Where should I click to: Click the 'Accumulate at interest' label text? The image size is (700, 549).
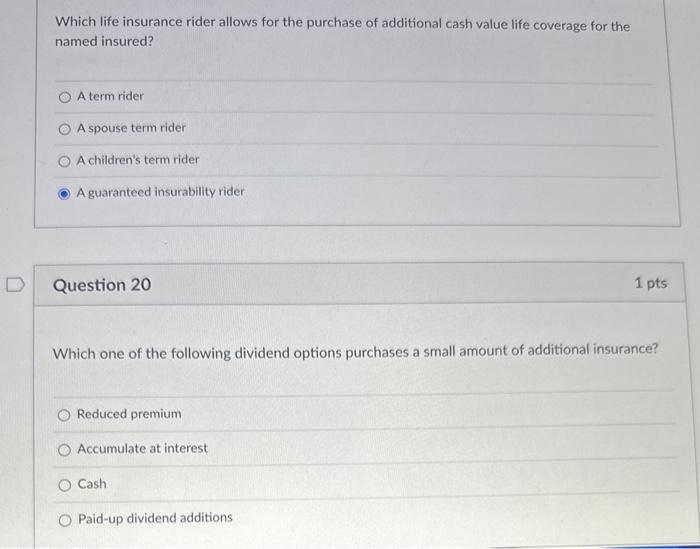coord(142,448)
